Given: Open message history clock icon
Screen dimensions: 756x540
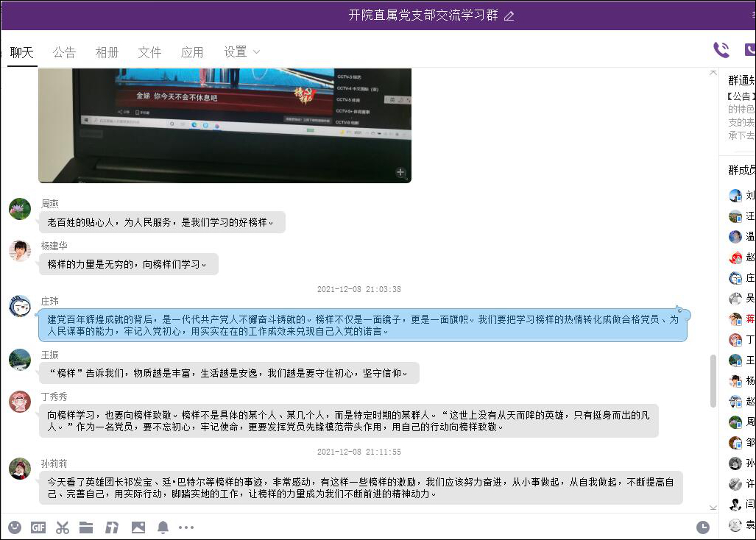Looking at the screenshot, I should click(703, 527).
